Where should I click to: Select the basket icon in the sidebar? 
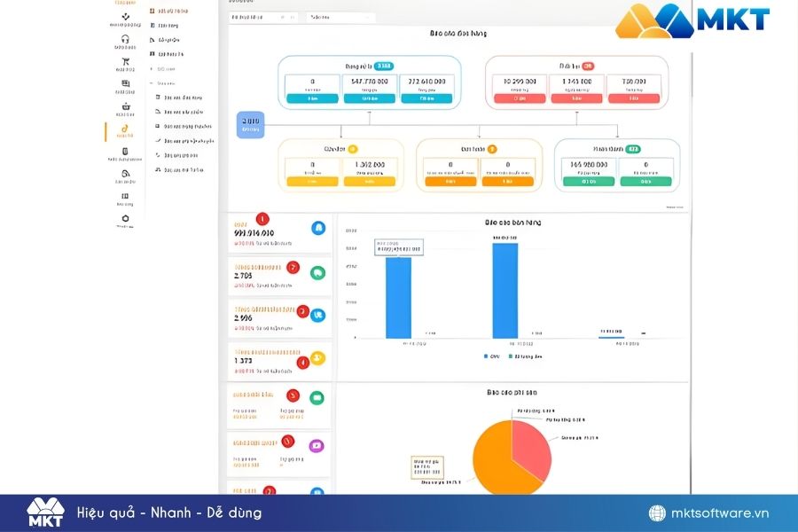tap(125, 107)
